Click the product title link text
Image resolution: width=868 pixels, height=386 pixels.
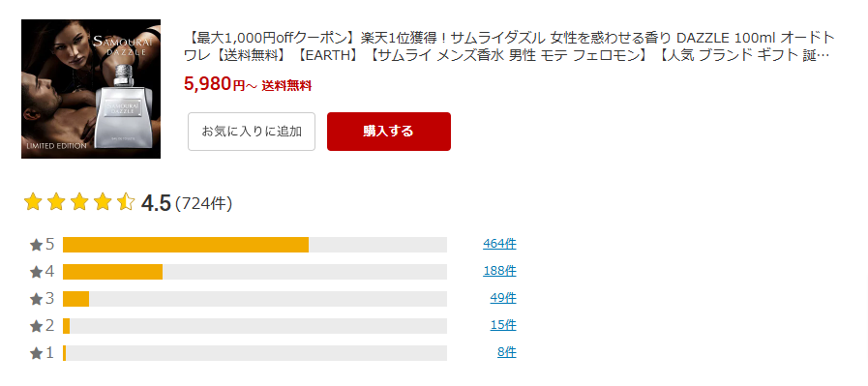[x=509, y=46]
